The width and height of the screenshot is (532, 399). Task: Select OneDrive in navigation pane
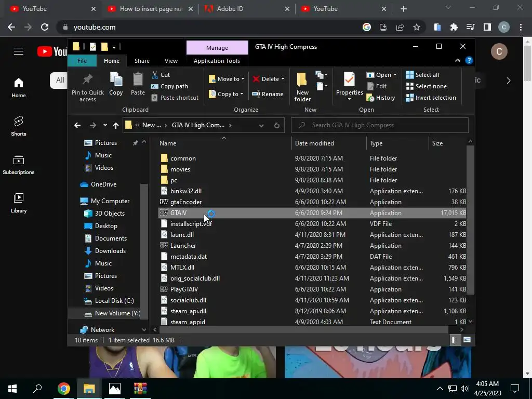click(x=98, y=184)
